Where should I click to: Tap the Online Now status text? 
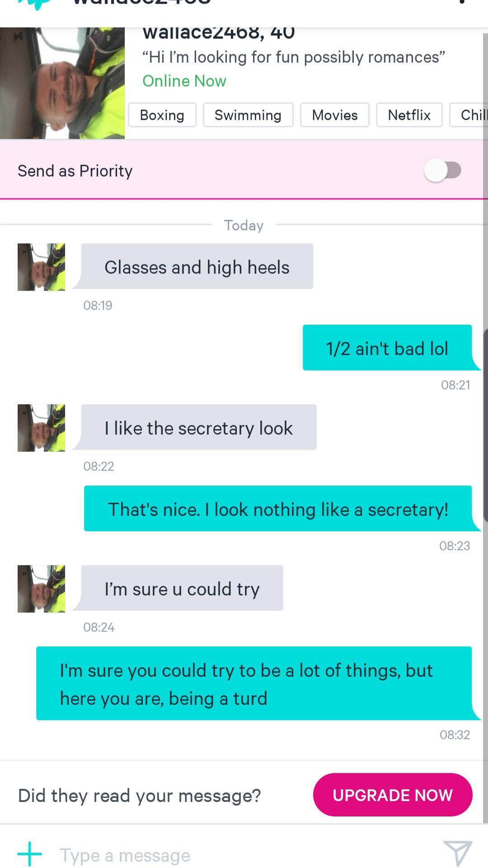184,81
